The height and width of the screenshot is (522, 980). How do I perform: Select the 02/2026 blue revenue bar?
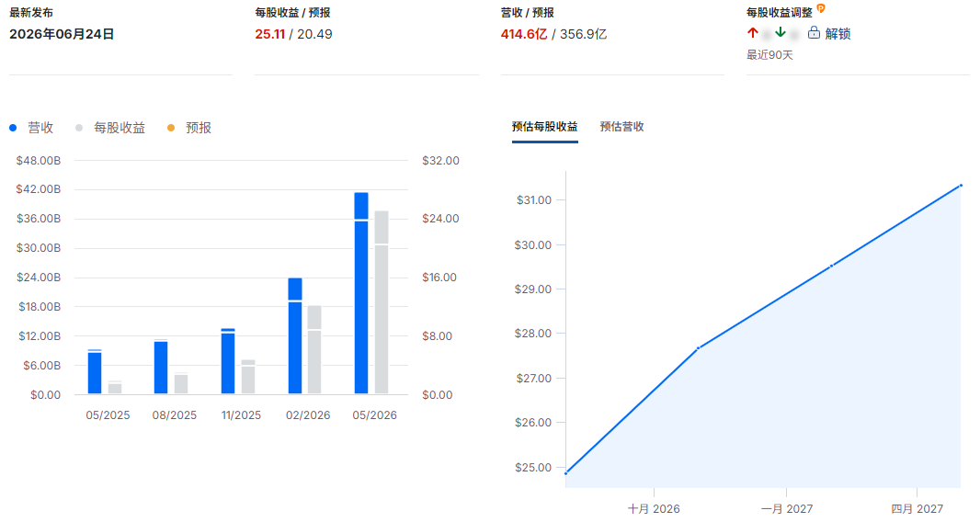295,335
